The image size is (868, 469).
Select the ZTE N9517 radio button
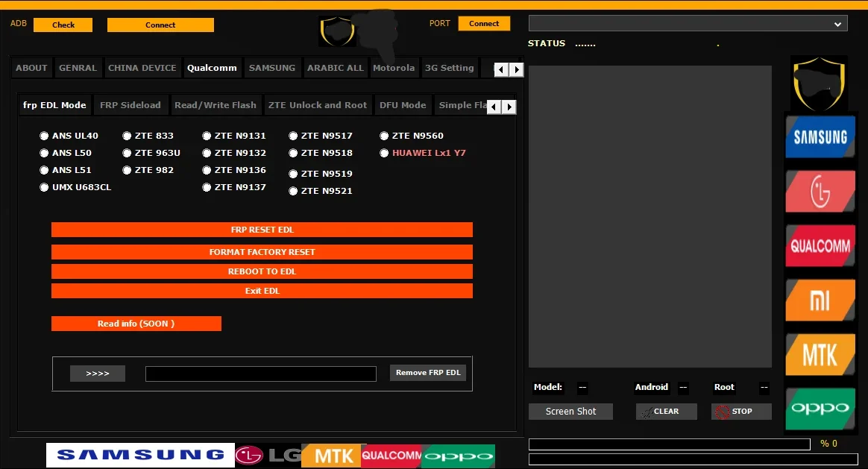pos(293,136)
